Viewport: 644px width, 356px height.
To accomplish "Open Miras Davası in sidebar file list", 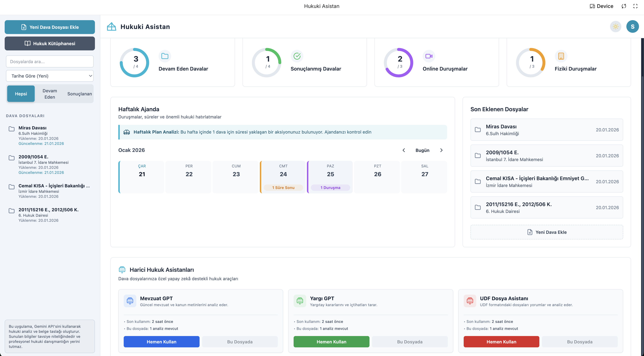I will click(x=33, y=128).
